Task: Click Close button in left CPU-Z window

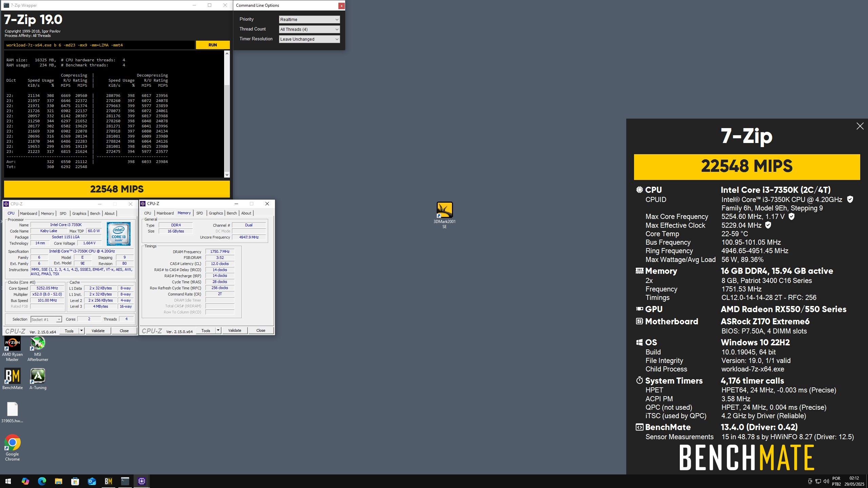Action: click(124, 331)
